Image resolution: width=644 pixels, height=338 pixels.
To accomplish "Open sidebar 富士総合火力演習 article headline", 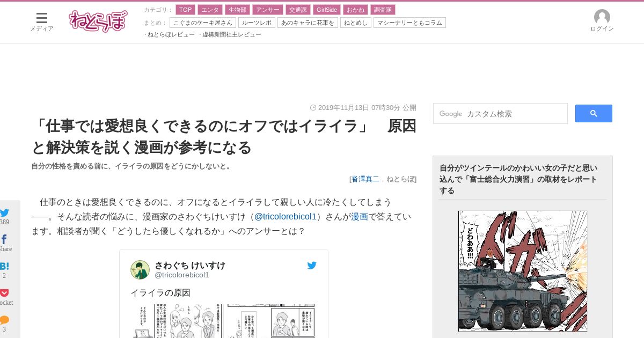I will 518,179.
